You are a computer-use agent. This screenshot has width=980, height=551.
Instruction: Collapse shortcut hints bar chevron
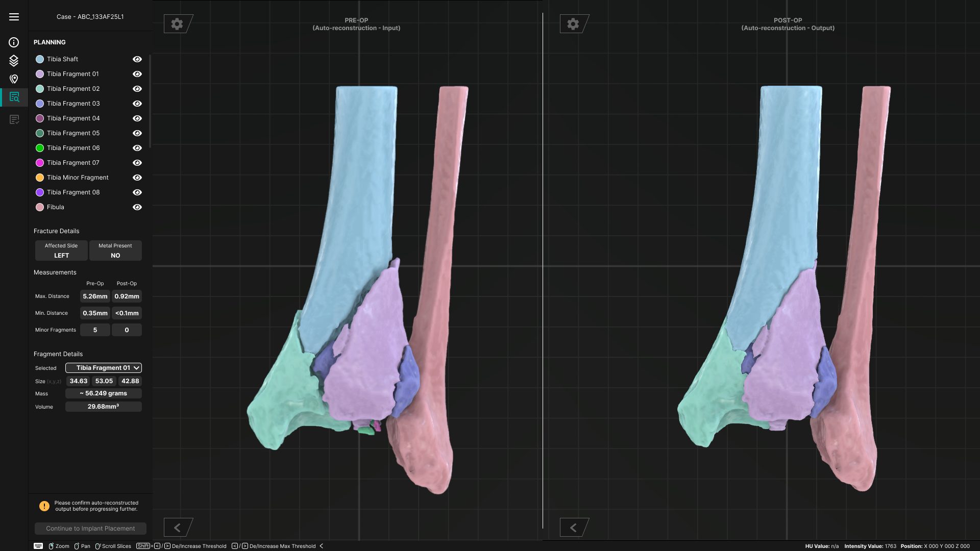coord(322,546)
